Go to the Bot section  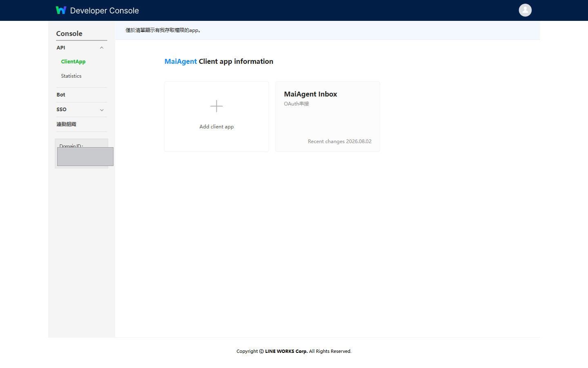pos(61,95)
